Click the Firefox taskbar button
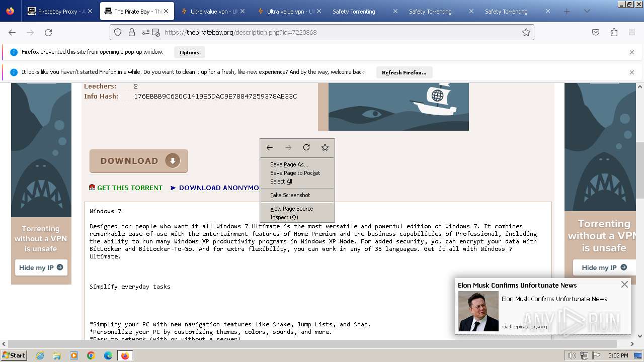This screenshot has width=644, height=362. click(125, 355)
